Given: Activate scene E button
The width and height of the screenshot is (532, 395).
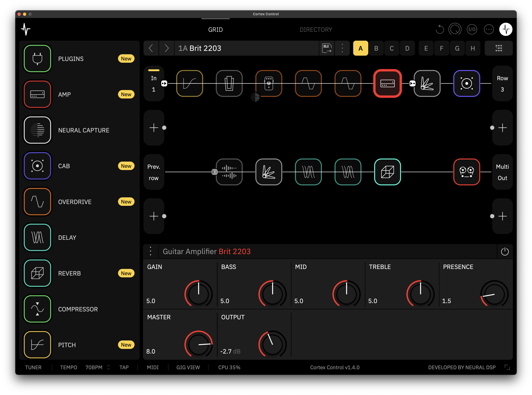Looking at the screenshot, I should [426, 48].
